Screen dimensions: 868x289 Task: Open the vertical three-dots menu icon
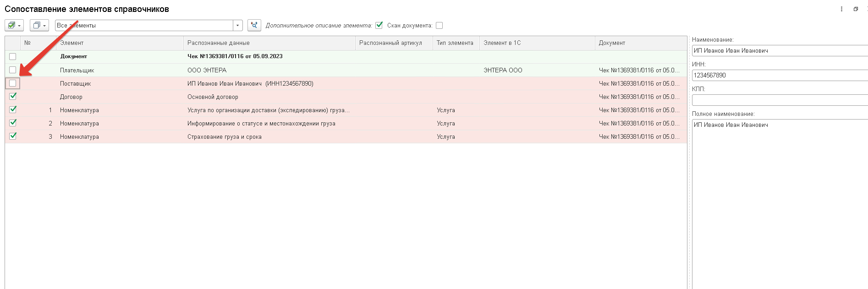(x=841, y=9)
